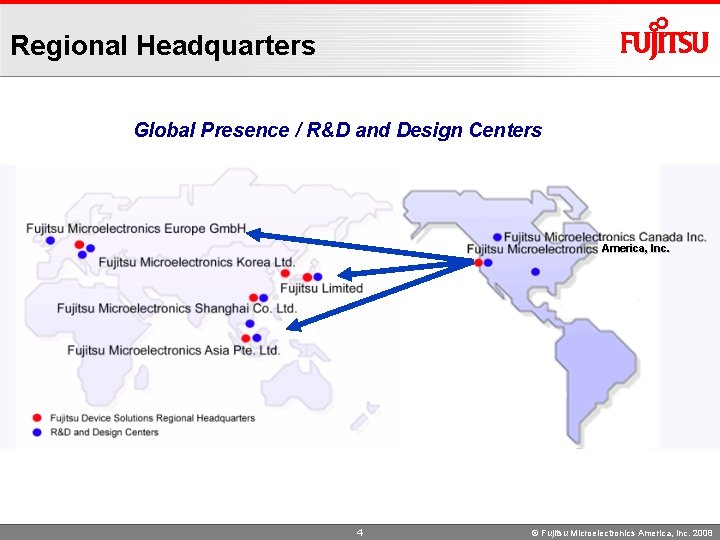The height and width of the screenshot is (540, 720).
Task: Click the Fujitsu logo
Action: point(664,39)
